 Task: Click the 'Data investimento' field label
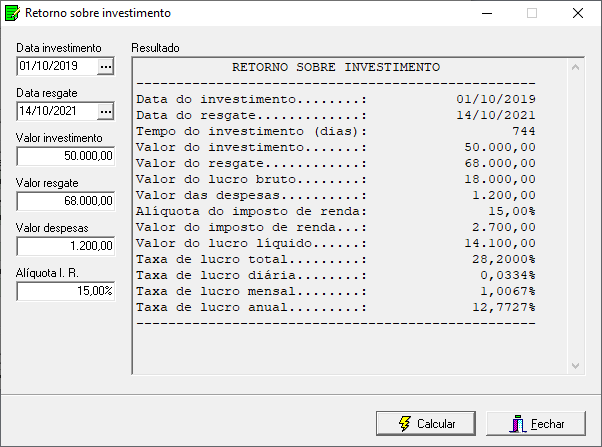click(59, 48)
